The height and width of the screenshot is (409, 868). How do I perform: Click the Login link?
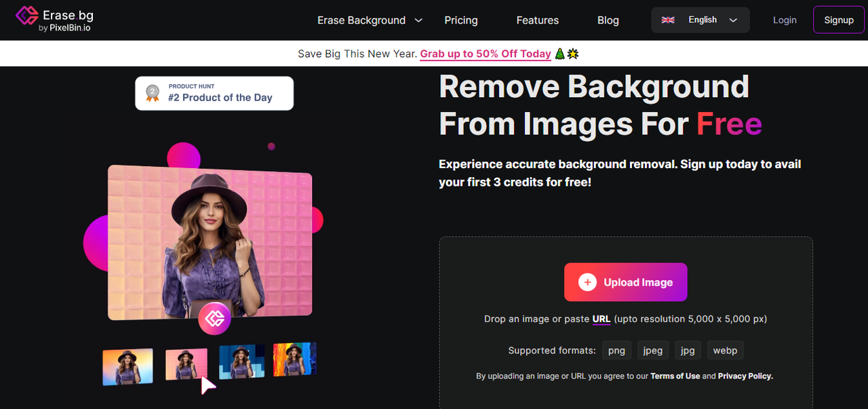[x=785, y=20]
